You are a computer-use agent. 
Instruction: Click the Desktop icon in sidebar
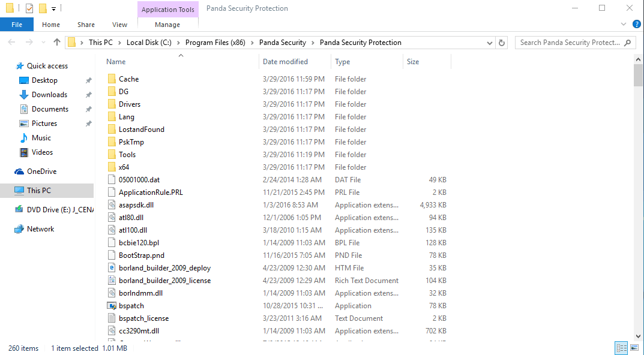(x=24, y=80)
